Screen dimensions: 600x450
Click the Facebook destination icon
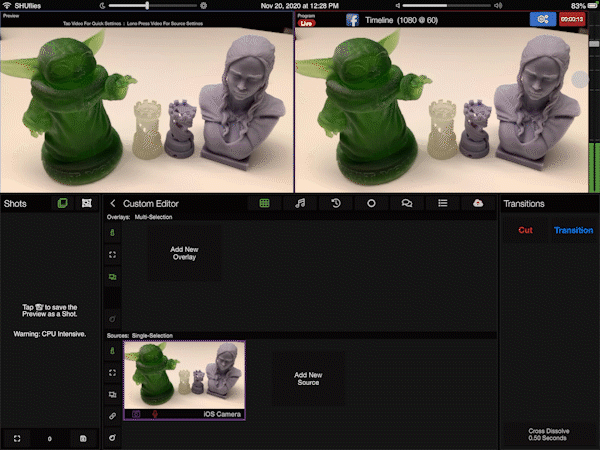(x=352, y=19)
